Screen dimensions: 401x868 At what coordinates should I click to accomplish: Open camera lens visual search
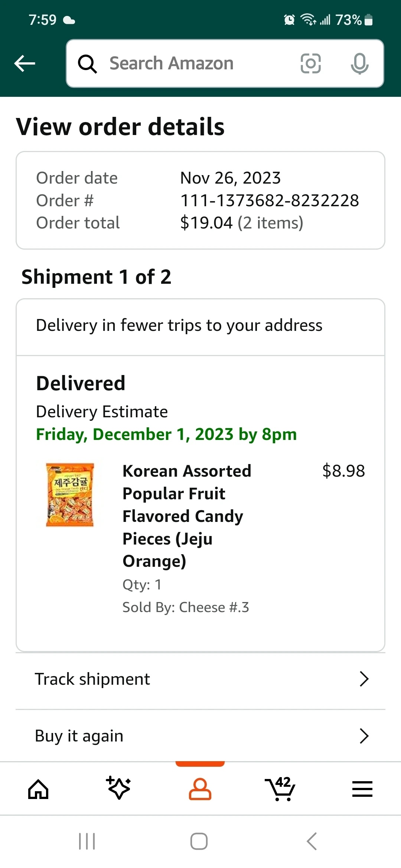[310, 63]
